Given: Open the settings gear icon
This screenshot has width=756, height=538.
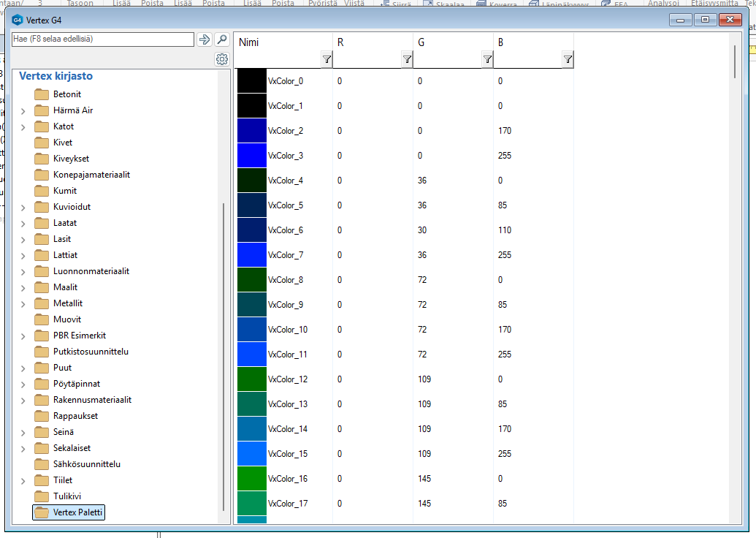Looking at the screenshot, I should (222, 59).
